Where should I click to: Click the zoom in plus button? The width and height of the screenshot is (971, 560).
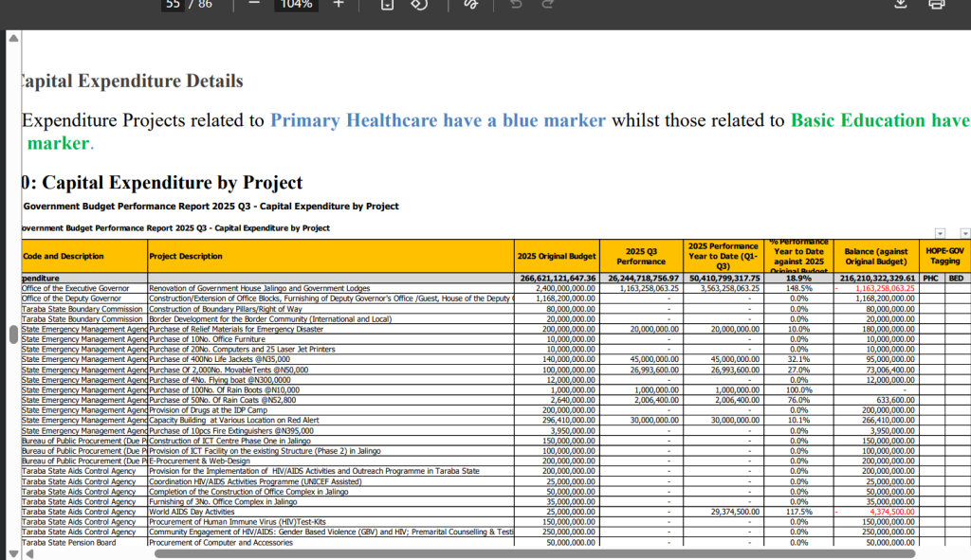[339, 4]
